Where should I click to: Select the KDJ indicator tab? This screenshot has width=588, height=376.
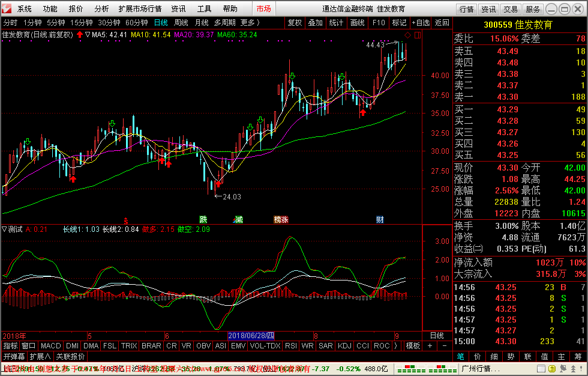tap(344, 345)
